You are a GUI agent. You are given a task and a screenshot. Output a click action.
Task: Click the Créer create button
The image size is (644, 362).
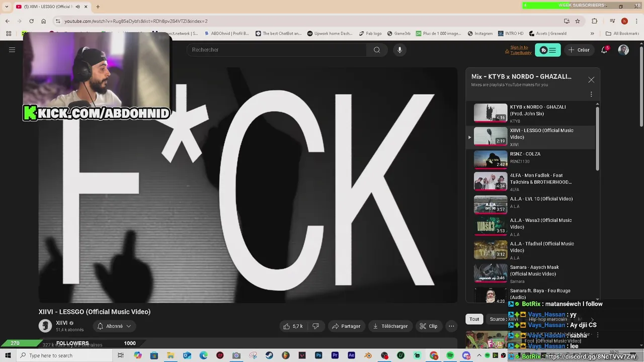579,50
